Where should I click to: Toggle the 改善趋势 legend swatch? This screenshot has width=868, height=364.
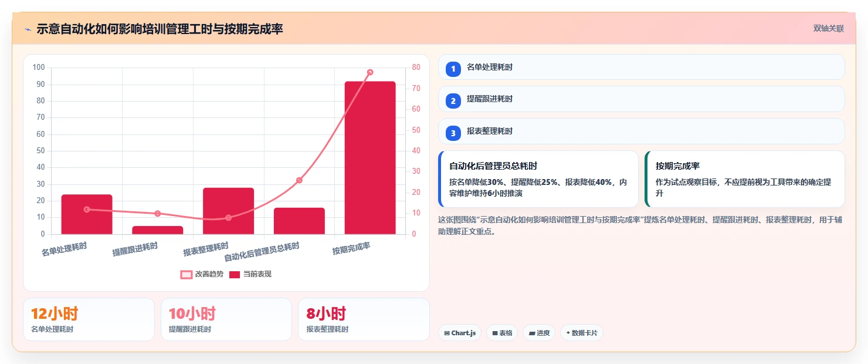pos(187,274)
